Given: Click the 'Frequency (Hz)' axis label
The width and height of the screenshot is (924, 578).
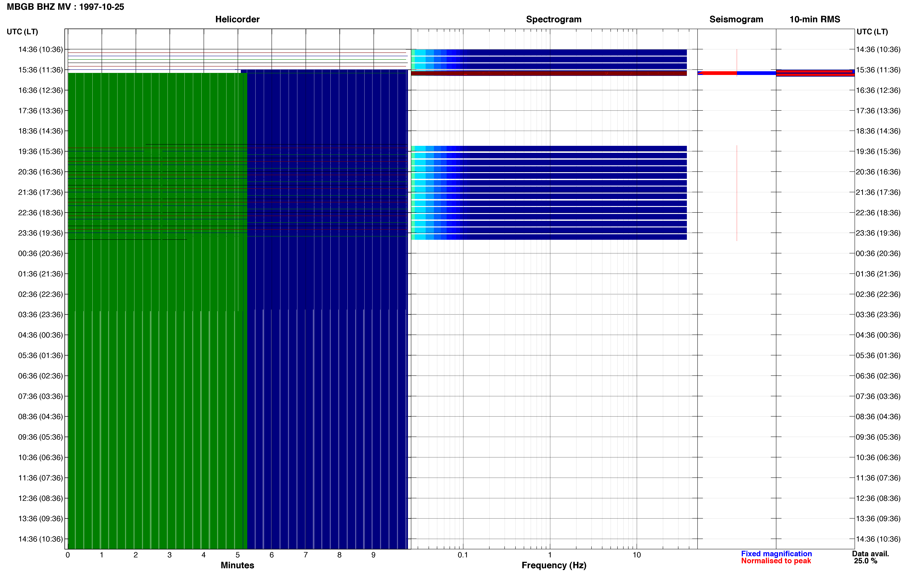Looking at the screenshot, I should tap(554, 565).
